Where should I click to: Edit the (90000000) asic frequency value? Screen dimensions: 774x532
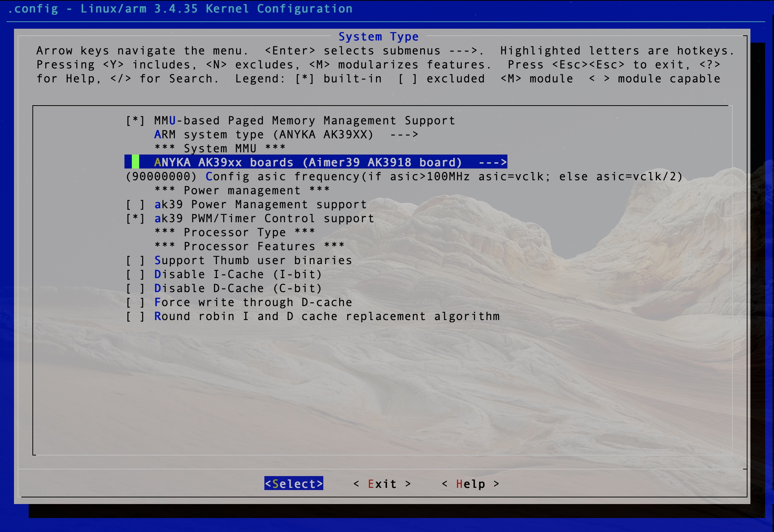[161, 177]
